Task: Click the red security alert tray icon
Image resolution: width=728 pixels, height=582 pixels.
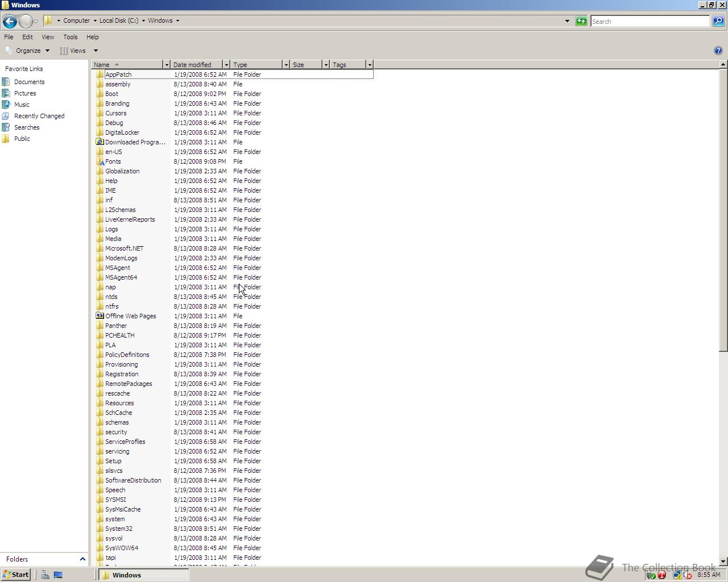Action: (x=662, y=575)
